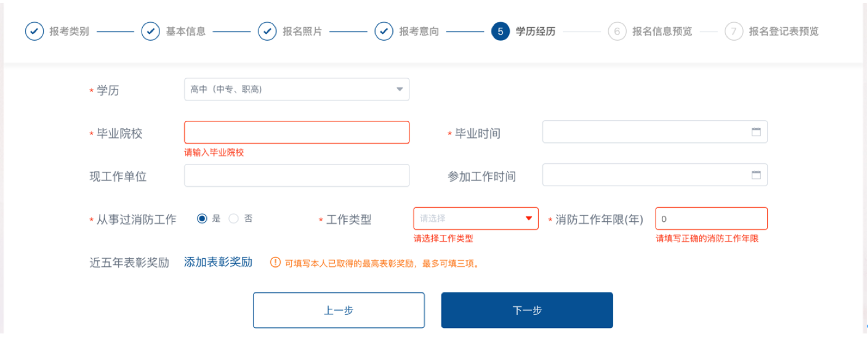The width and height of the screenshot is (868, 339).
Task: Open the calendar icon in 参加工作时间 field
Action: (756, 175)
